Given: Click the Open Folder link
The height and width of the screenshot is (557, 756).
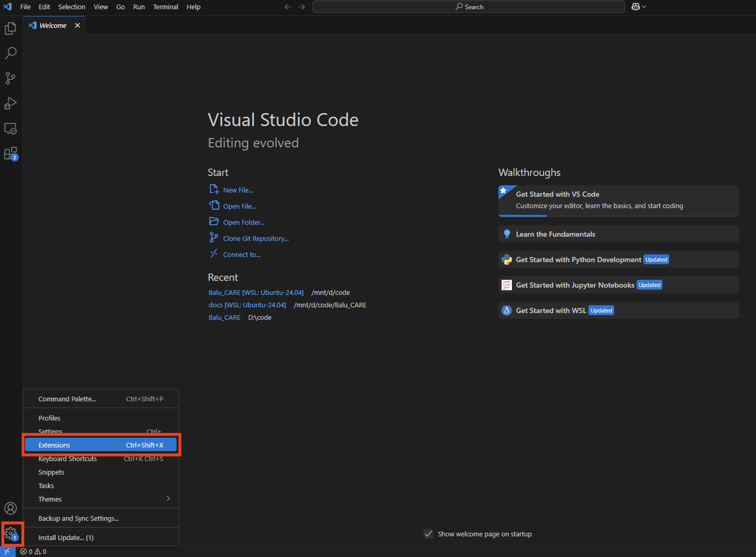Looking at the screenshot, I should click(x=244, y=223).
